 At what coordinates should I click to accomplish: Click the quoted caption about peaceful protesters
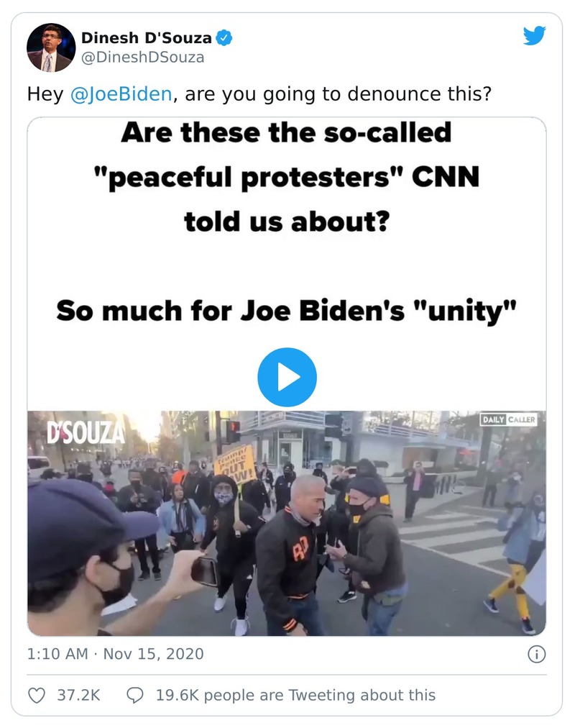point(287,176)
